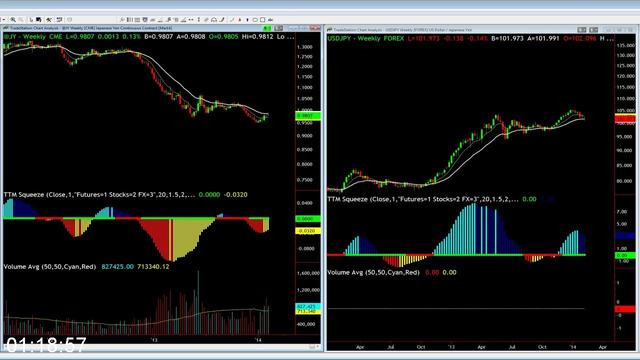Click B=0.9807 bid value in @JY header

[158, 37]
